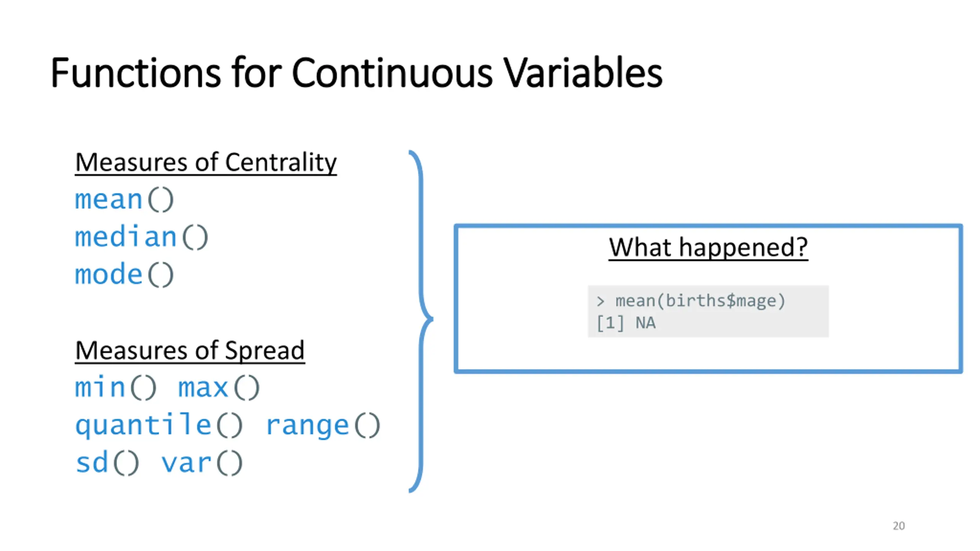Click the gray code console box
The image size is (980, 551).
pyautogui.click(x=708, y=311)
